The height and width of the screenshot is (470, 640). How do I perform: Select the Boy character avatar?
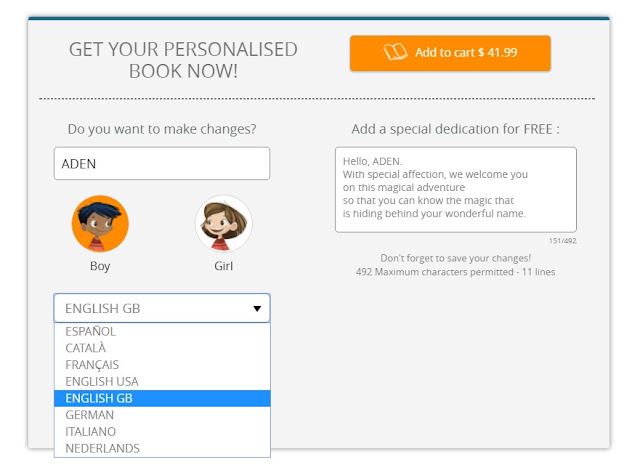pos(100,224)
